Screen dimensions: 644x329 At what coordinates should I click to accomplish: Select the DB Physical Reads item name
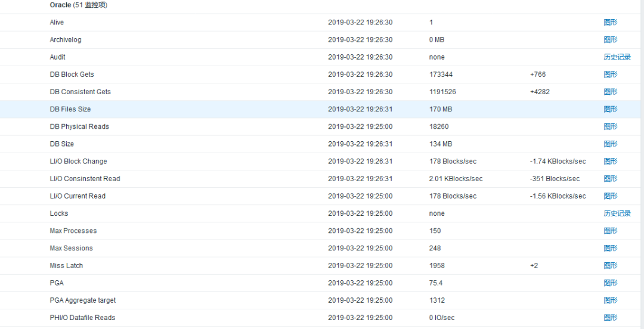pyautogui.click(x=79, y=126)
